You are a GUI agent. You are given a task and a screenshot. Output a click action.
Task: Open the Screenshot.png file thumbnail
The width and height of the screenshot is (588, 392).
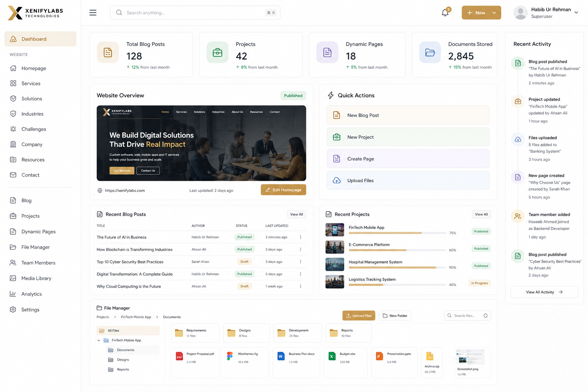click(x=470, y=357)
